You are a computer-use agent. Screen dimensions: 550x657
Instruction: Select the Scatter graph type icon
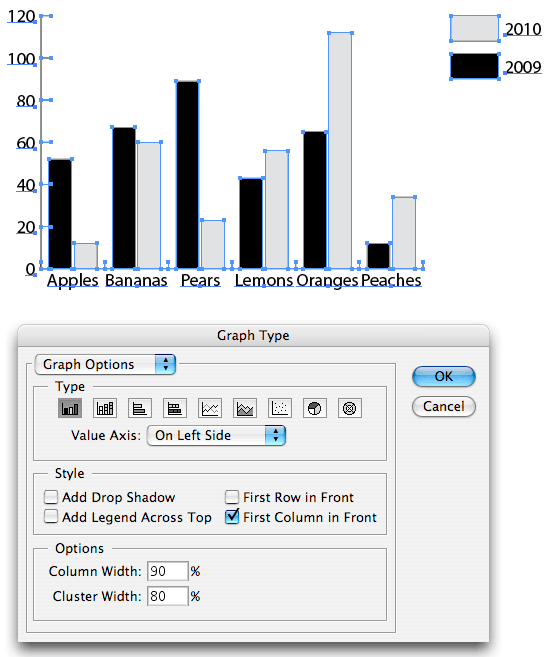point(279,408)
